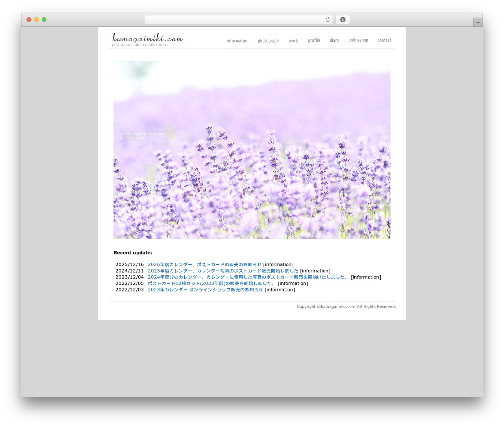The width and height of the screenshot is (504, 427).
Task: Open the profile menu item
Action: (314, 40)
